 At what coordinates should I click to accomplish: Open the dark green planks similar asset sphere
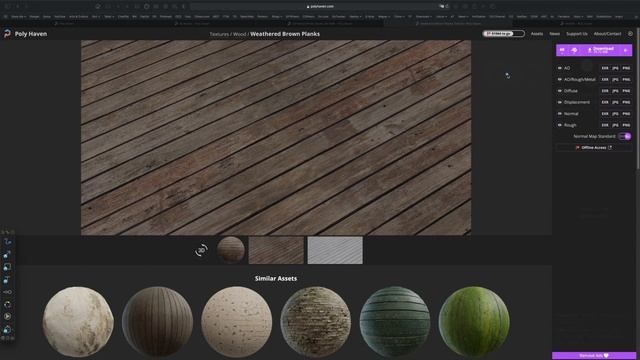(x=395, y=322)
